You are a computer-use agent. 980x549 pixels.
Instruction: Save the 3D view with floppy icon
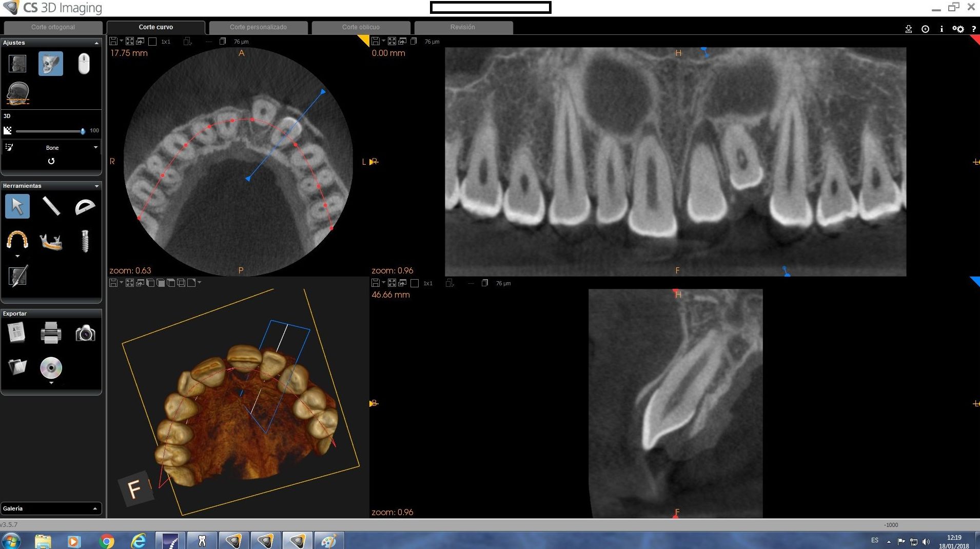113,283
